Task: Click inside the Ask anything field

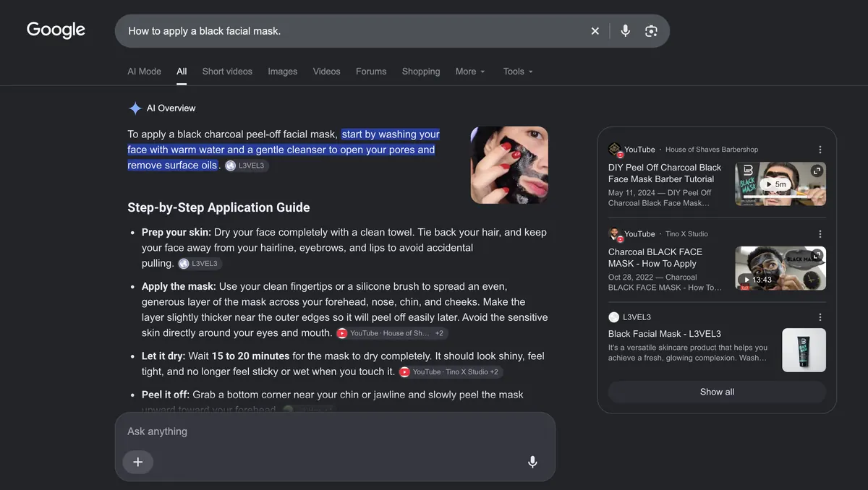Action: pyautogui.click(x=335, y=431)
